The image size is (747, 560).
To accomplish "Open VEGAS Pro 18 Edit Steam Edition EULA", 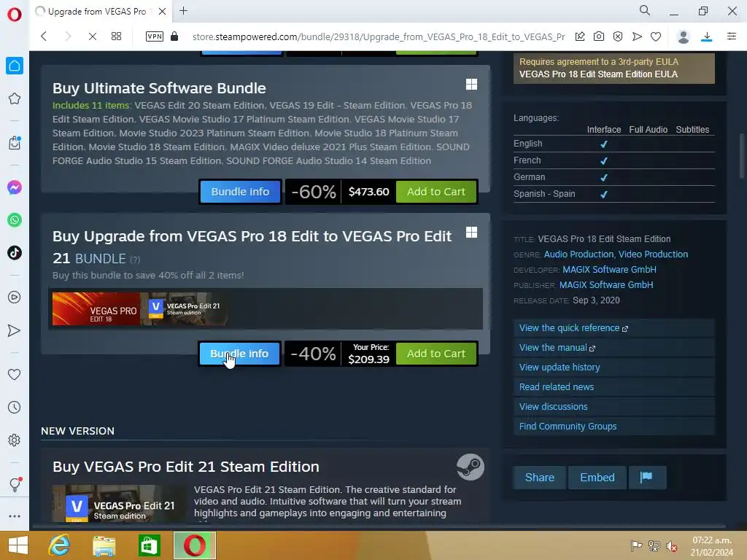I will pyautogui.click(x=598, y=74).
